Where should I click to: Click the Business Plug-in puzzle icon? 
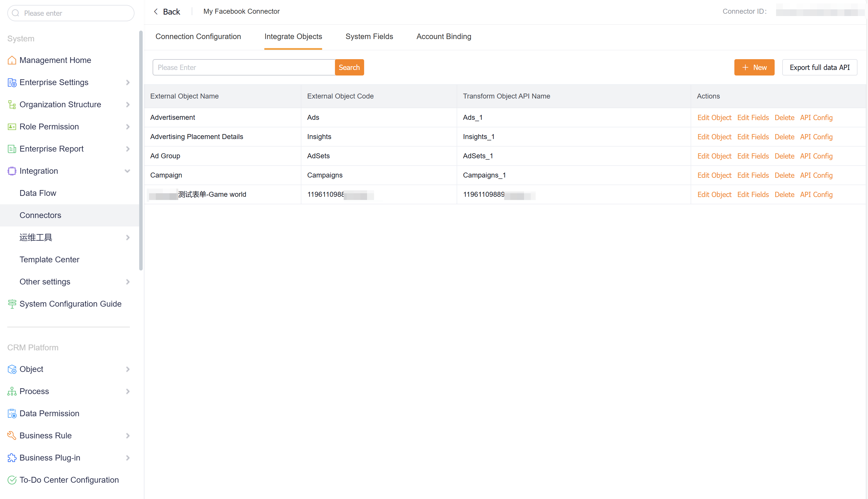pos(12,458)
